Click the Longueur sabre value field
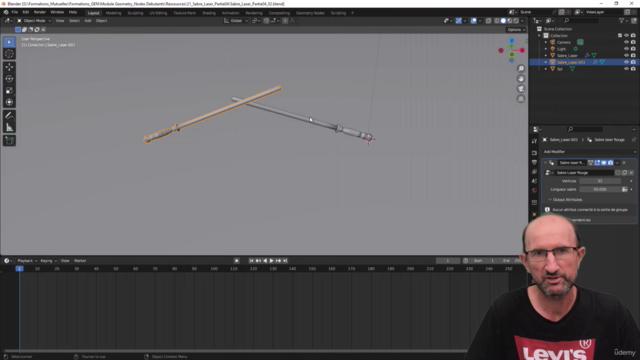This screenshot has height=360, width=640. [x=600, y=189]
